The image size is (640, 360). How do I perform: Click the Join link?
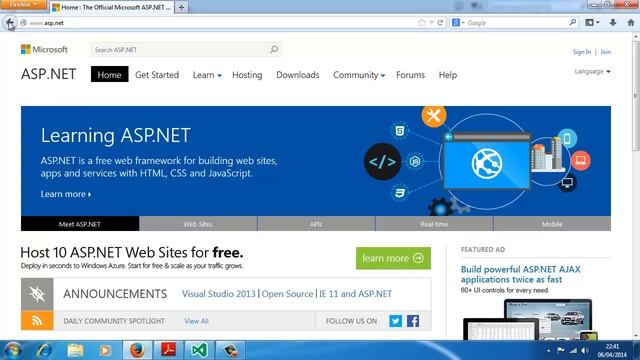coord(605,52)
